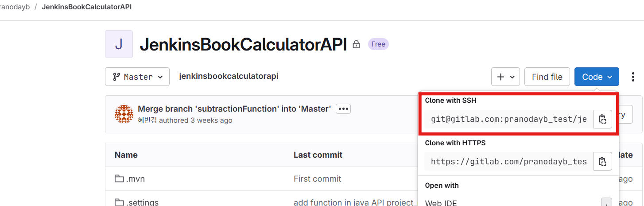Click the JenkinsBookCalculatorAPI project title

243,45
